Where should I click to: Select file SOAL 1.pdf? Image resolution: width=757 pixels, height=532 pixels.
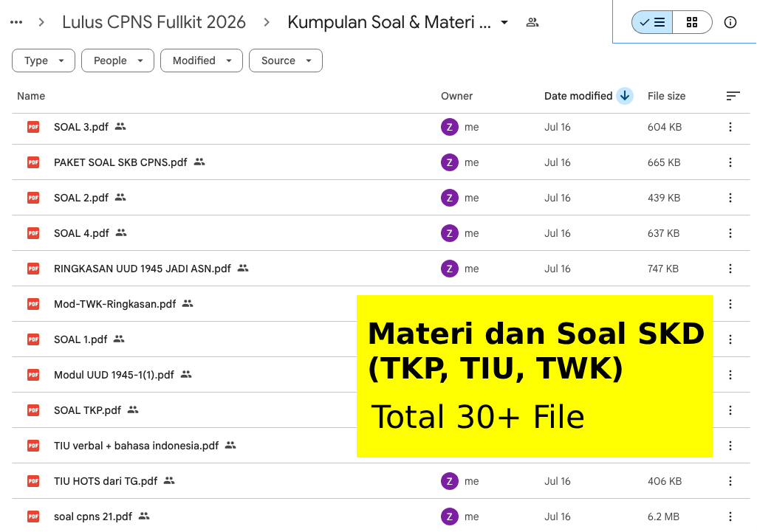coord(81,339)
